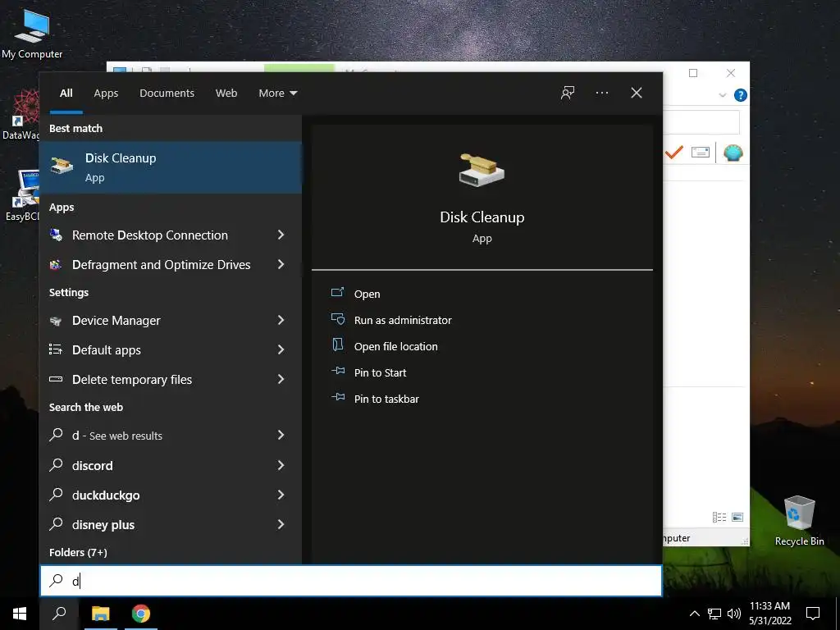
Task: Click the Windows Start button
Action: click(20, 614)
